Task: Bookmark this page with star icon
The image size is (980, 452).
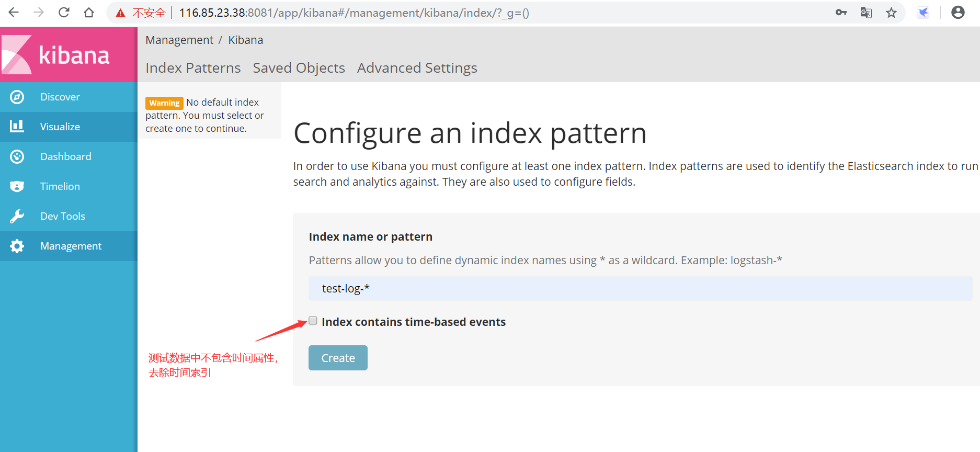Action: point(892,13)
